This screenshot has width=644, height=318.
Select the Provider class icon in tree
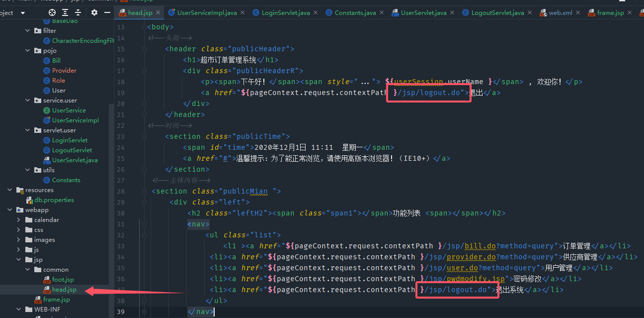[47, 71]
